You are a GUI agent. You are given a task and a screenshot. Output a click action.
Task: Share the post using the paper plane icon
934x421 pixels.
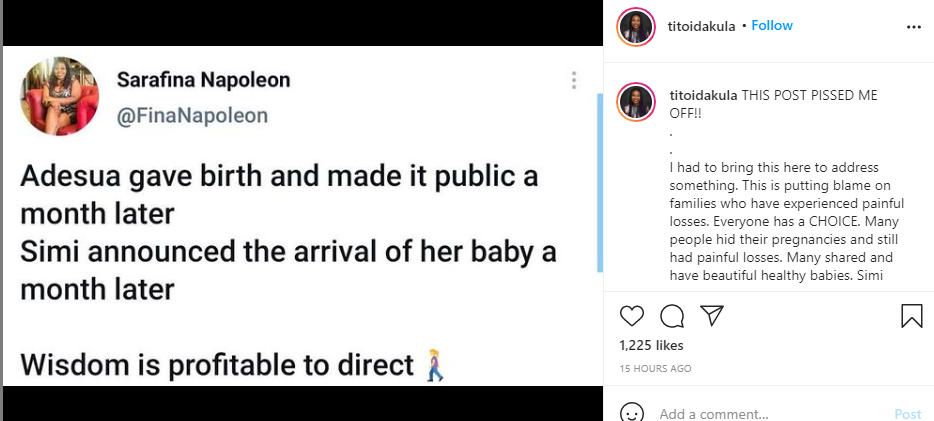(712, 317)
